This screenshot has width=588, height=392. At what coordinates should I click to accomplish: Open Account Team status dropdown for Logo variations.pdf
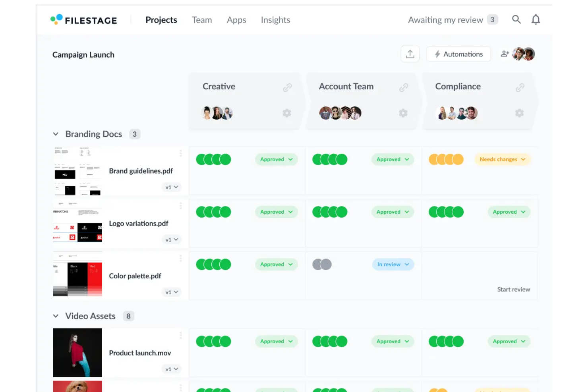393,212
